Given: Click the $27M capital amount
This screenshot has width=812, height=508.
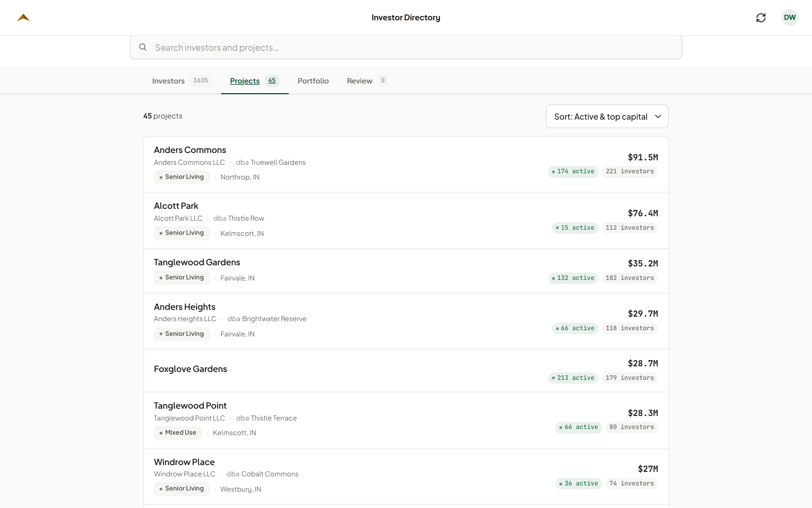Looking at the screenshot, I should pos(648,469).
